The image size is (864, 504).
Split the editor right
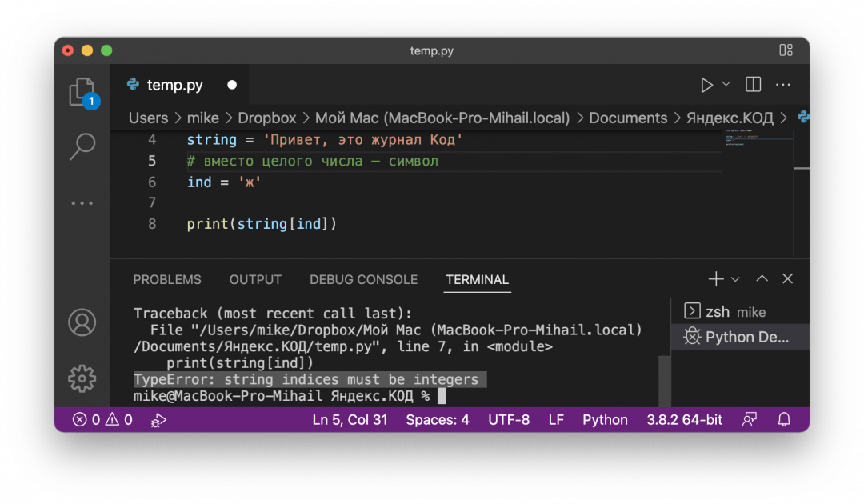click(x=753, y=85)
